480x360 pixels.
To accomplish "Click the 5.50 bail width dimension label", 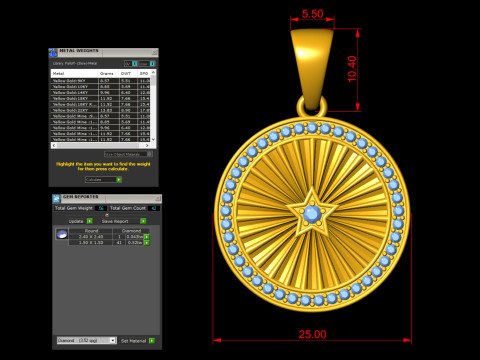I will tap(312, 14).
